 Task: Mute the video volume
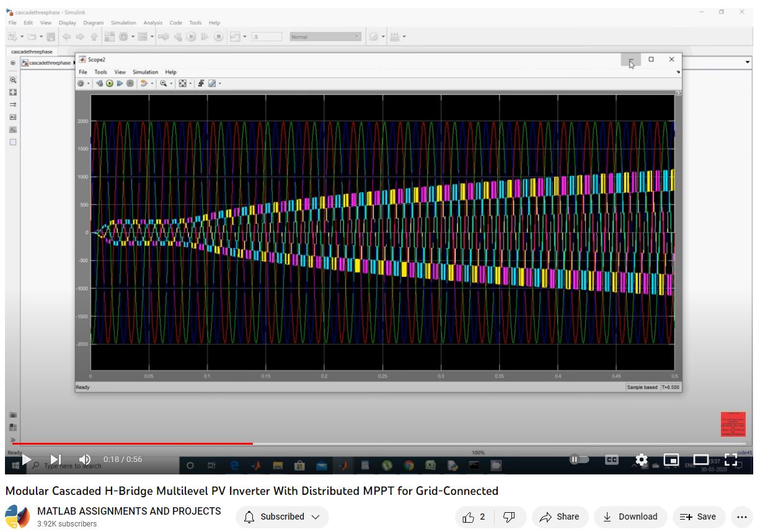click(x=85, y=460)
